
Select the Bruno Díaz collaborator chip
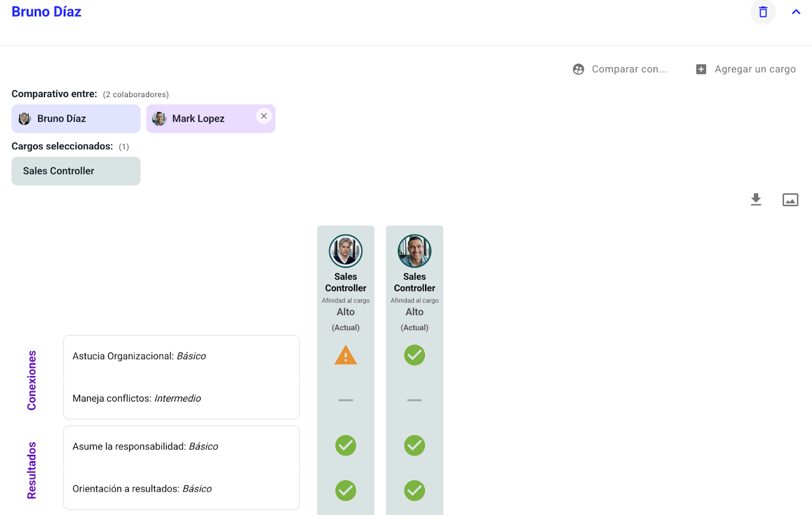click(75, 119)
